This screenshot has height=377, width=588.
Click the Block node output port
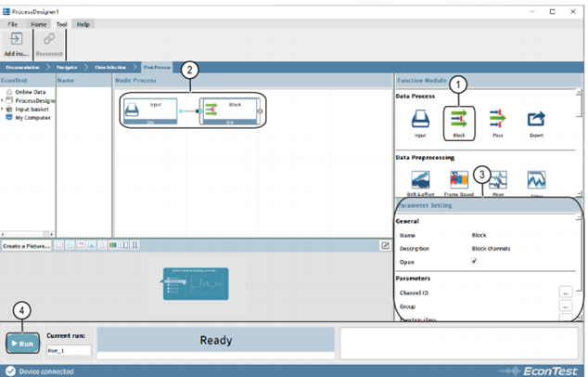[x=260, y=111]
